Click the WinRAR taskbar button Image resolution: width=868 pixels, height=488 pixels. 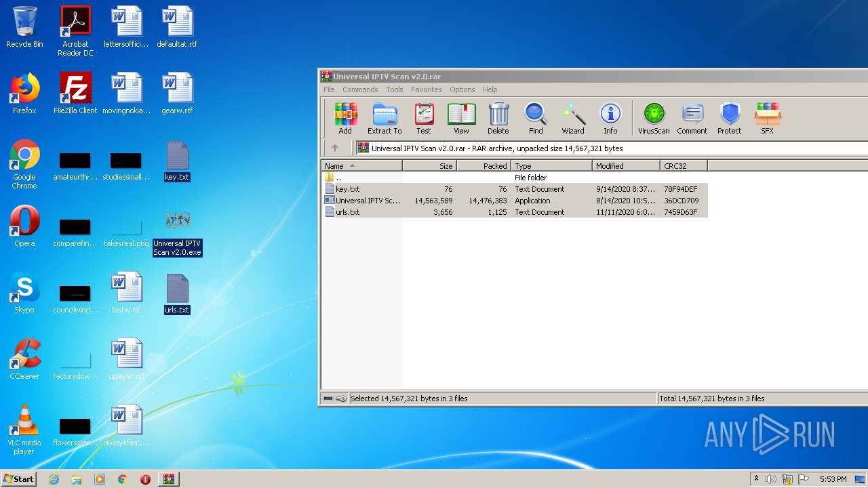[168, 479]
